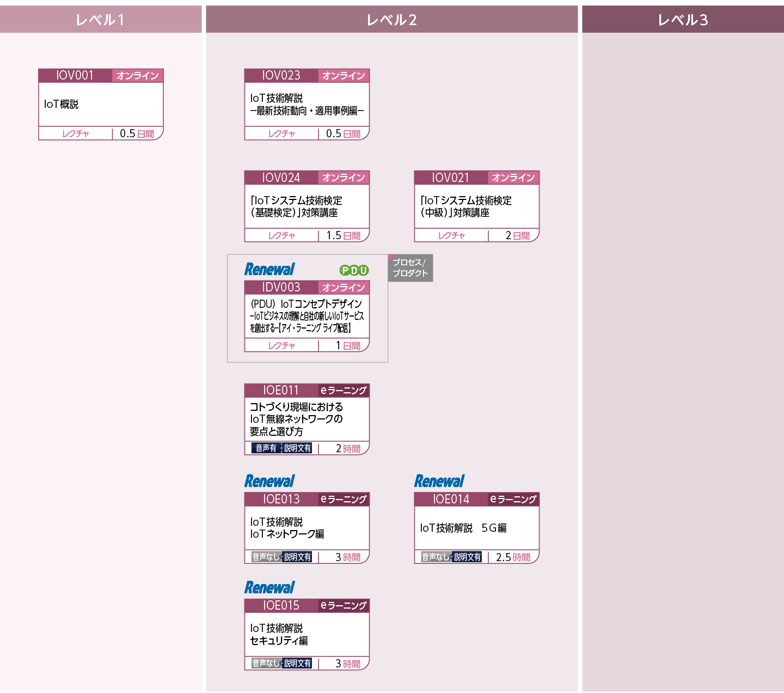Screen dimensions: 784x693
Task: Open (PDU) IoTコンセプトデザイン course
Action: click(x=307, y=315)
